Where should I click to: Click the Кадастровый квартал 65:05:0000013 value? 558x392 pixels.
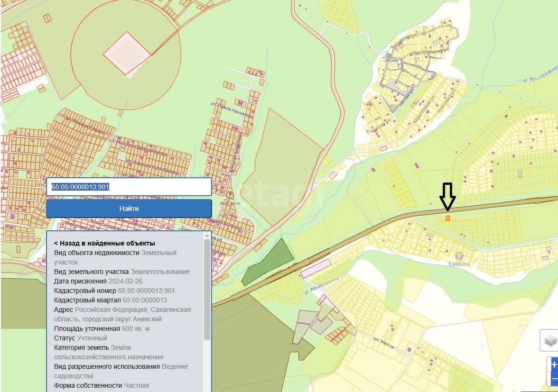coord(145,300)
